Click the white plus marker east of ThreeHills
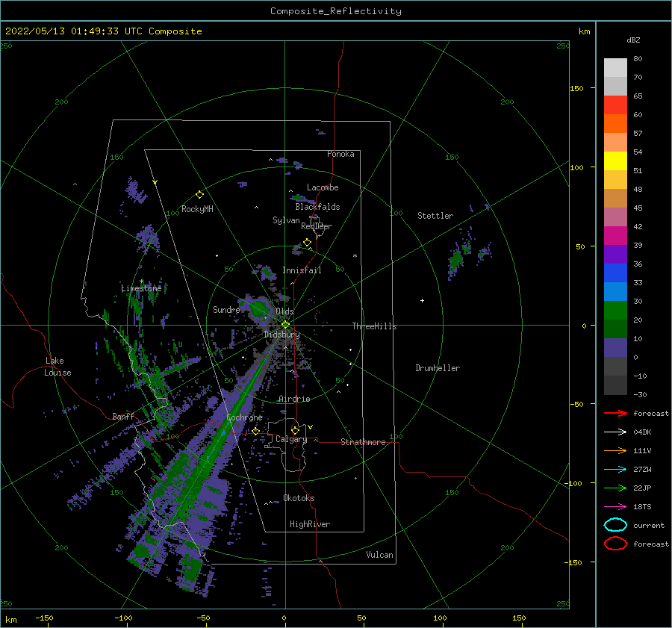Screen dimensions: 672x628 tap(422, 300)
